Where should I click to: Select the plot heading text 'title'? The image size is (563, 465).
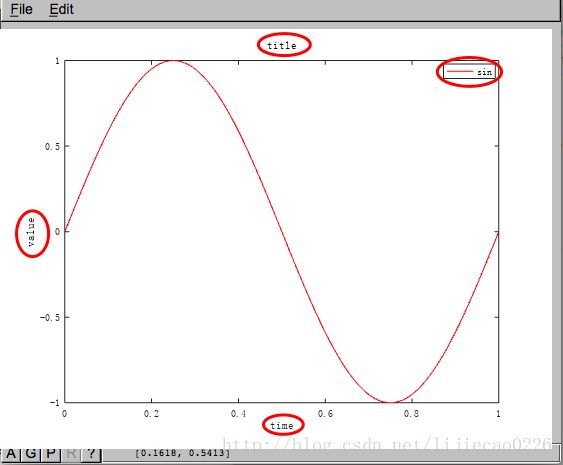click(x=282, y=46)
